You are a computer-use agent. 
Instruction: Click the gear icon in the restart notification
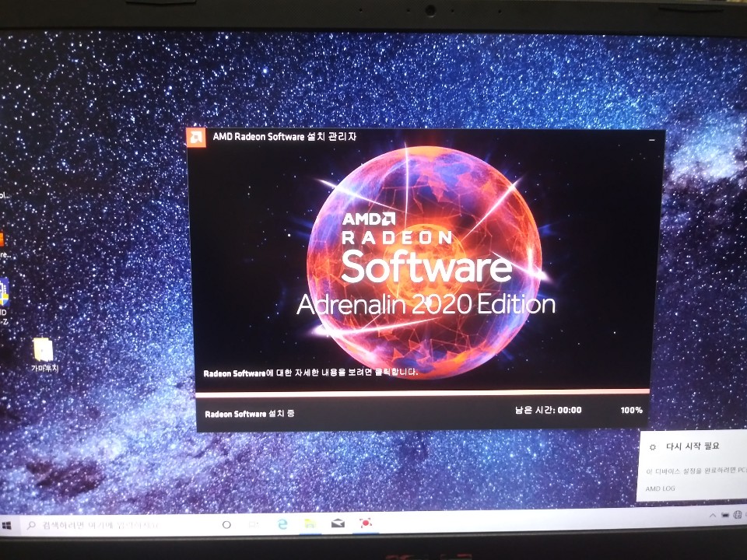tap(653, 447)
